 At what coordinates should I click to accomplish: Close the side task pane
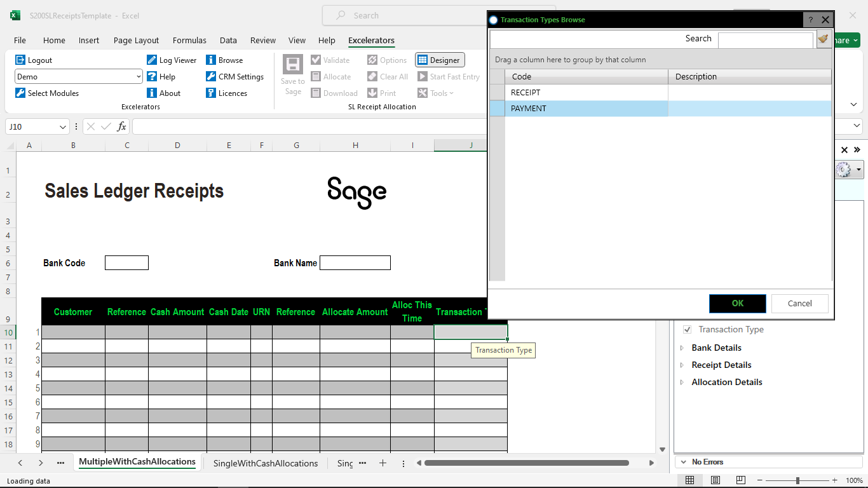(x=844, y=150)
